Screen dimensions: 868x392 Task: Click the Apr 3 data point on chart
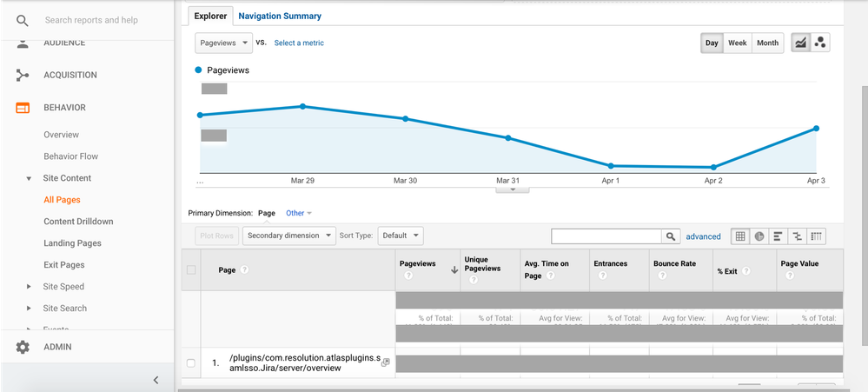click(816, 129)
